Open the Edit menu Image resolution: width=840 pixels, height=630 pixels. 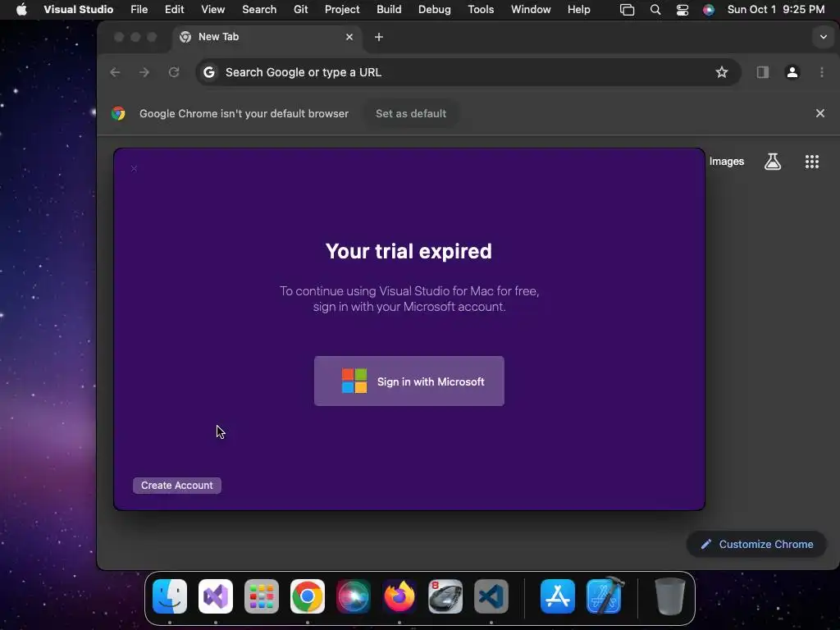(174, 10)
